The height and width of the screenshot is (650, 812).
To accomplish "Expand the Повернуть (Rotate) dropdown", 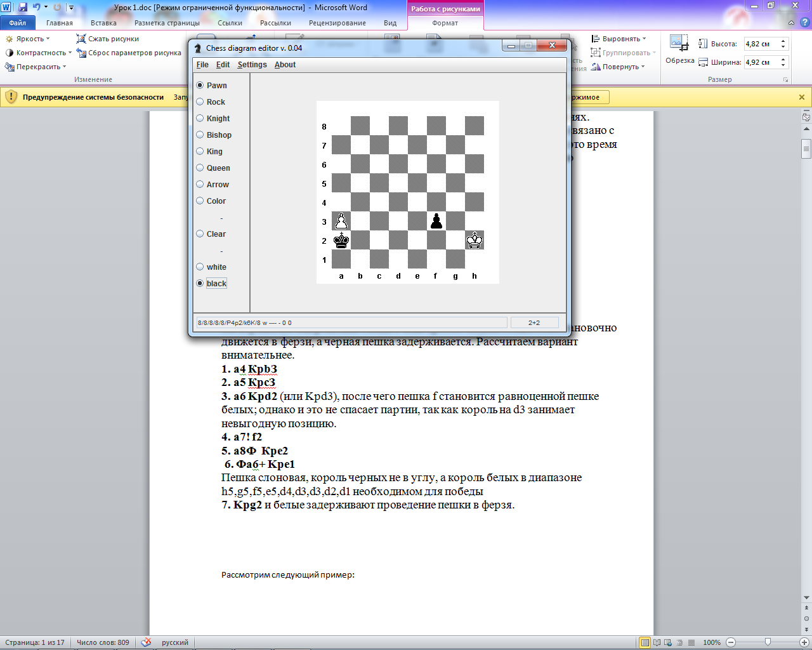I will coord(618,67).
